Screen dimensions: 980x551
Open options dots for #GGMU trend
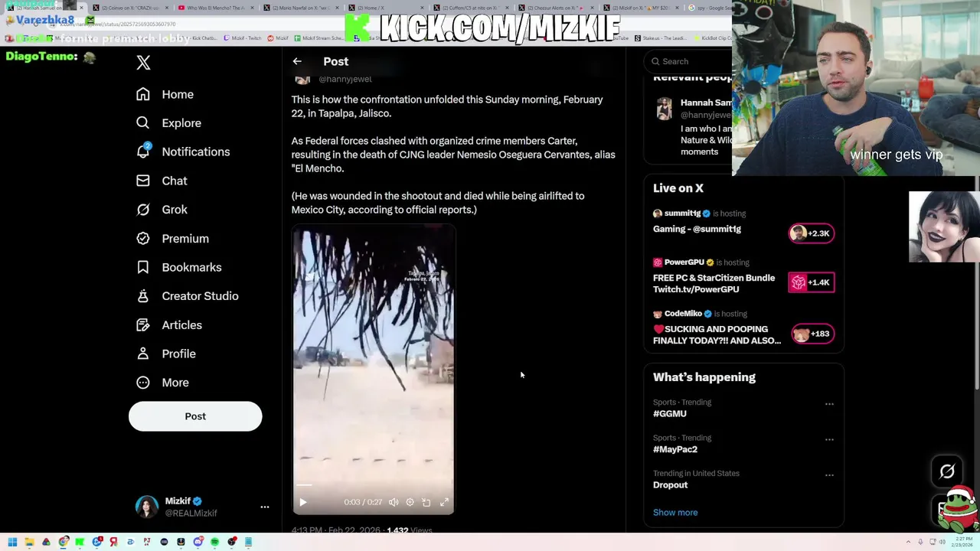coord(829,403)
